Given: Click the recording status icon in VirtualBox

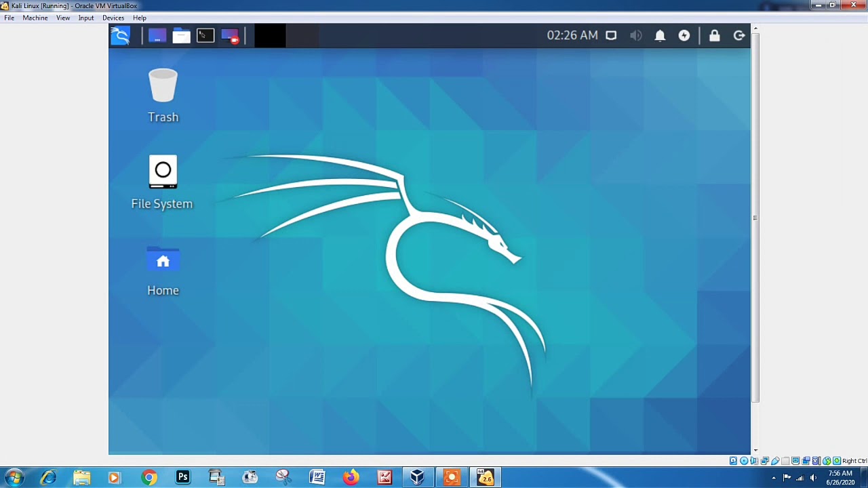Looking at the screenshot, I should [806, 461].
